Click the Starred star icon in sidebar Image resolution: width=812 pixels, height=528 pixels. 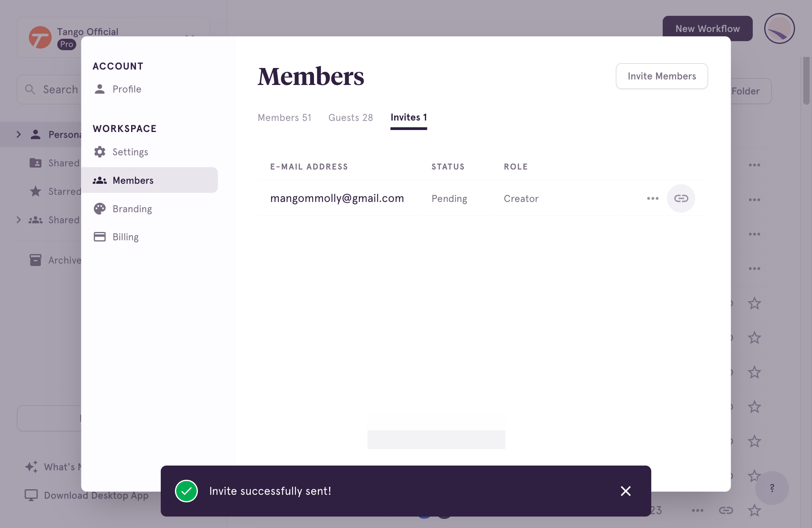coord(36,191)
